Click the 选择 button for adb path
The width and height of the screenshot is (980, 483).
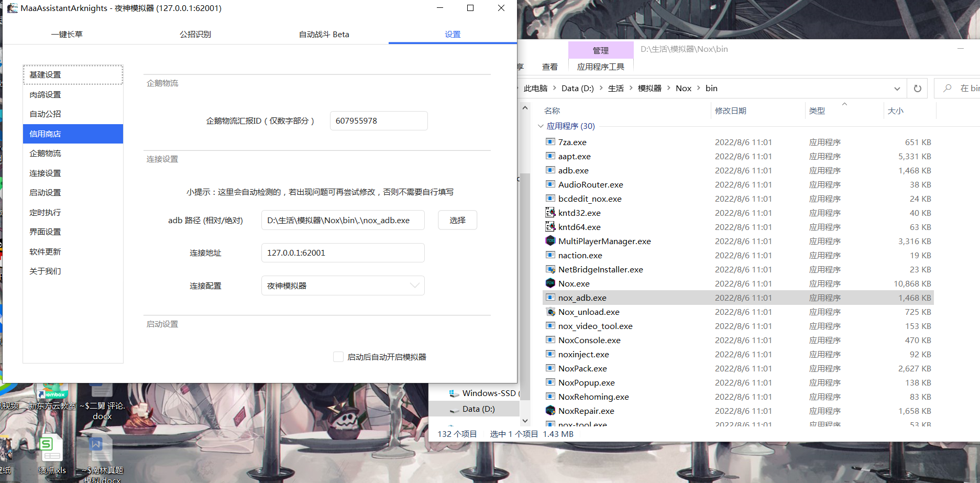click(457, 220)
